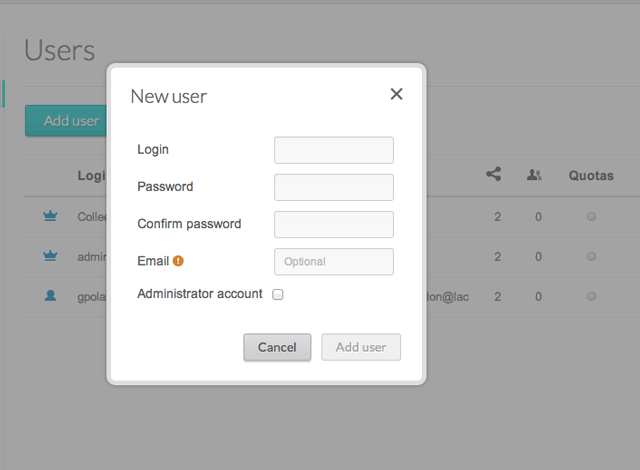Click the share icon column header

[493, 175]
